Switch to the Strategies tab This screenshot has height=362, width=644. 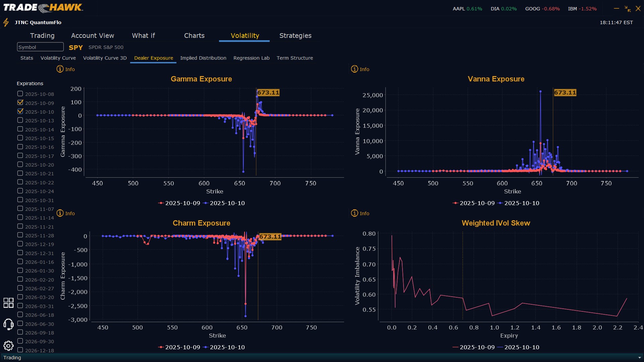click(295, 36)
